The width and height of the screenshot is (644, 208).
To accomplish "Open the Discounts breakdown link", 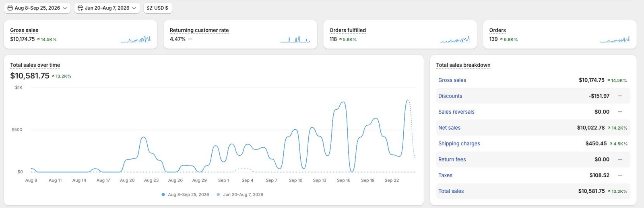I will 450,96.
